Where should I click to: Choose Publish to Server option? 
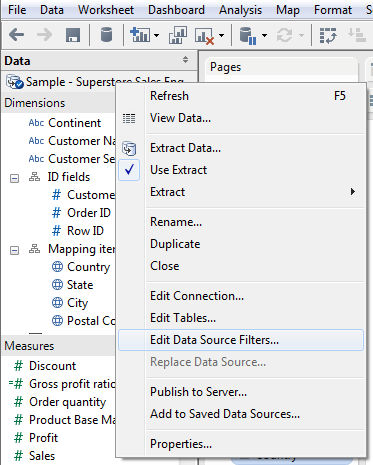241,392
